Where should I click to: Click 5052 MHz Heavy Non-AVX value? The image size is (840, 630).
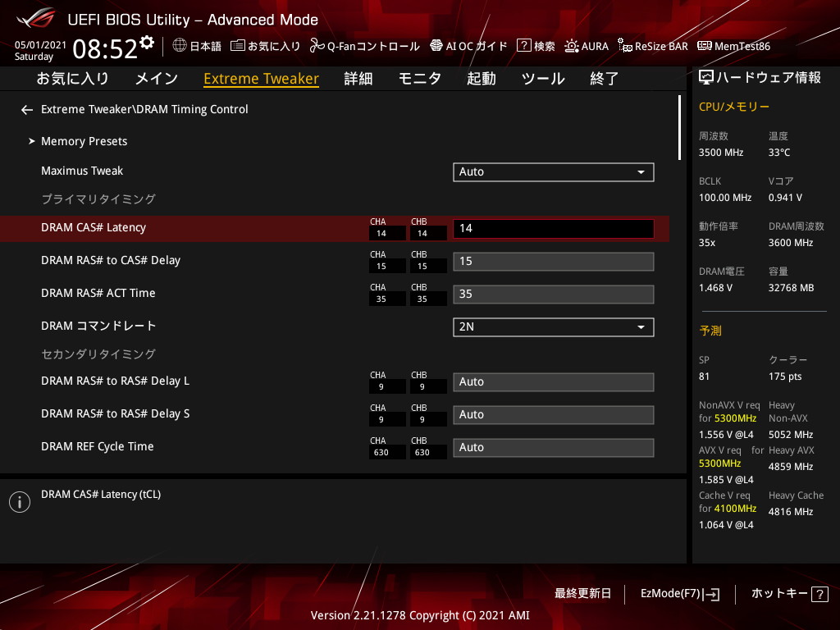click(791, 435)
